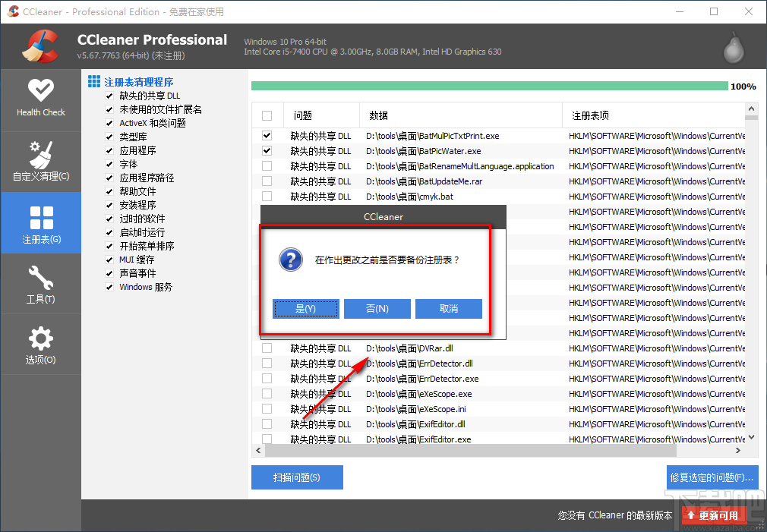This screenshot has width=767, height=532.
Task: Disable the 字体 scan option
Action: coord(109,163)
